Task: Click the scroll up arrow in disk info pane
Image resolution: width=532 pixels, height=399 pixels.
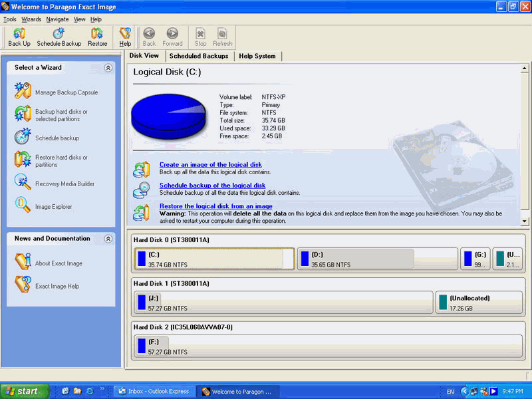Action: [525, 68]
